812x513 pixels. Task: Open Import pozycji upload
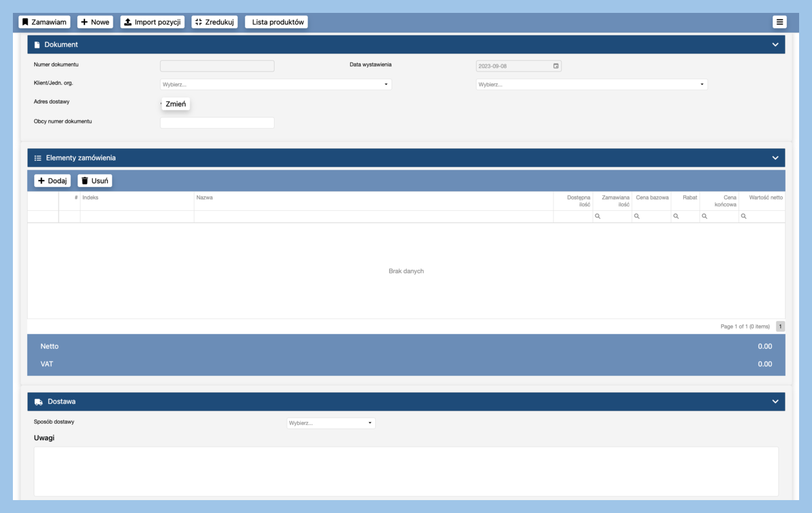(152, 22)
